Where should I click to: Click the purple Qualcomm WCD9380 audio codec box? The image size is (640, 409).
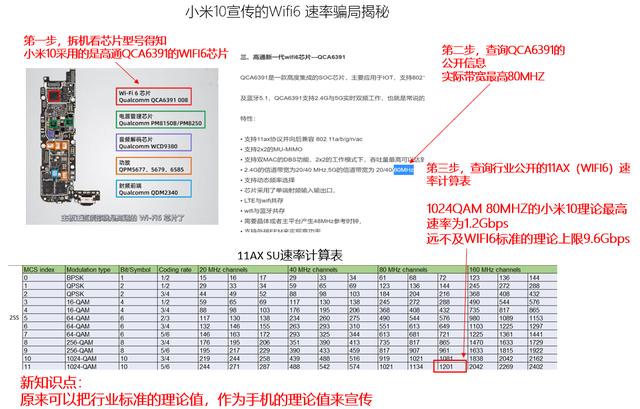[x=153, y=142]
